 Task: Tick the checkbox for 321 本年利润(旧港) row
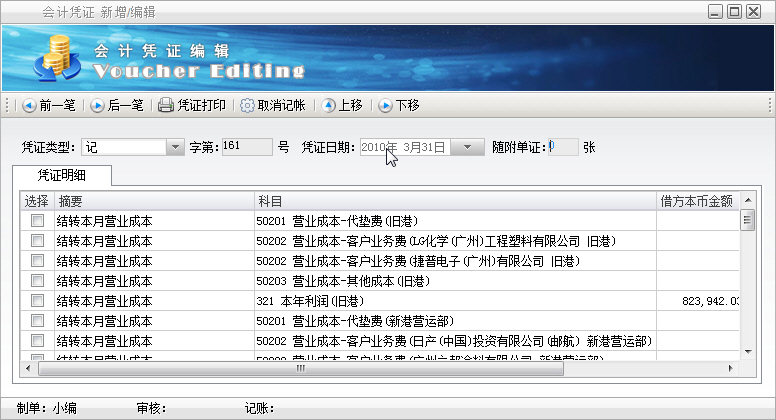[38, 301]
